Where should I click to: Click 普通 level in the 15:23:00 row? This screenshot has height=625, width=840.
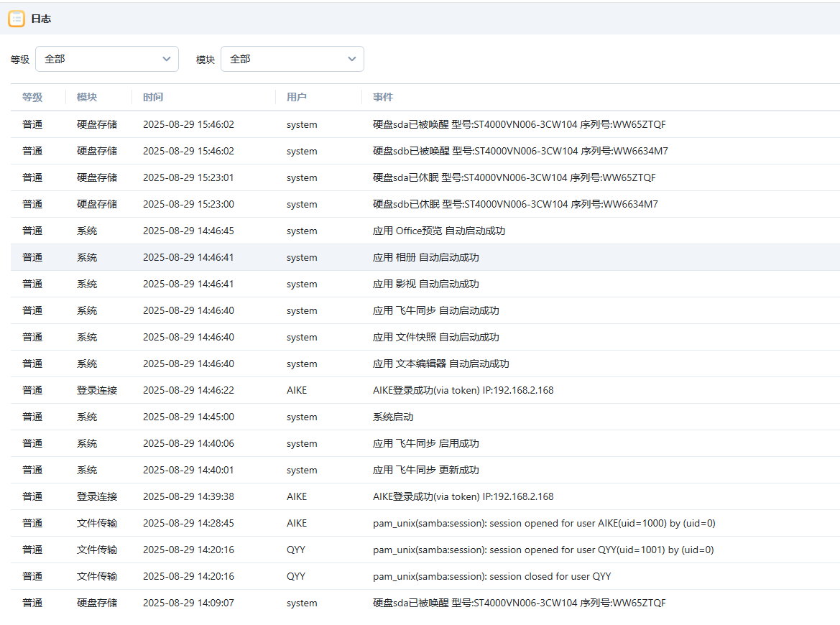click(32, 204)
